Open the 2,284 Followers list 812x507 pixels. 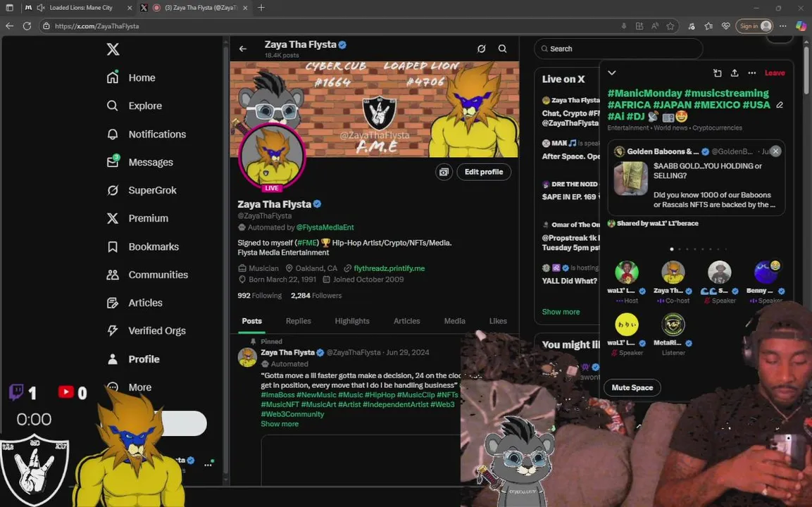click(316, 296)
